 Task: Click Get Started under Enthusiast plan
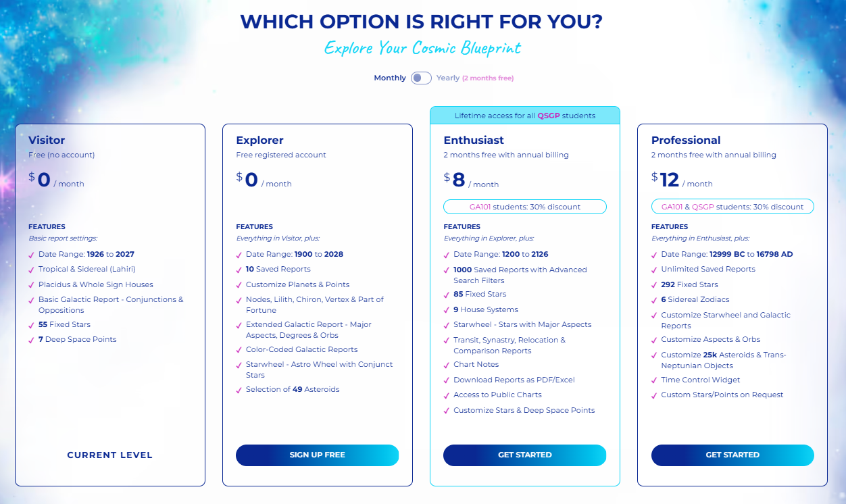click(524, 455)
